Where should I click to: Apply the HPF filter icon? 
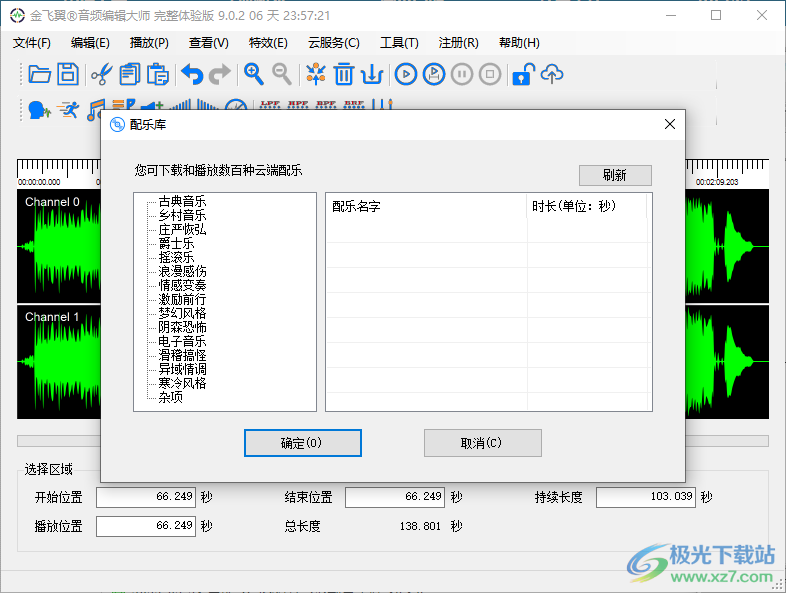coord(298,104)
